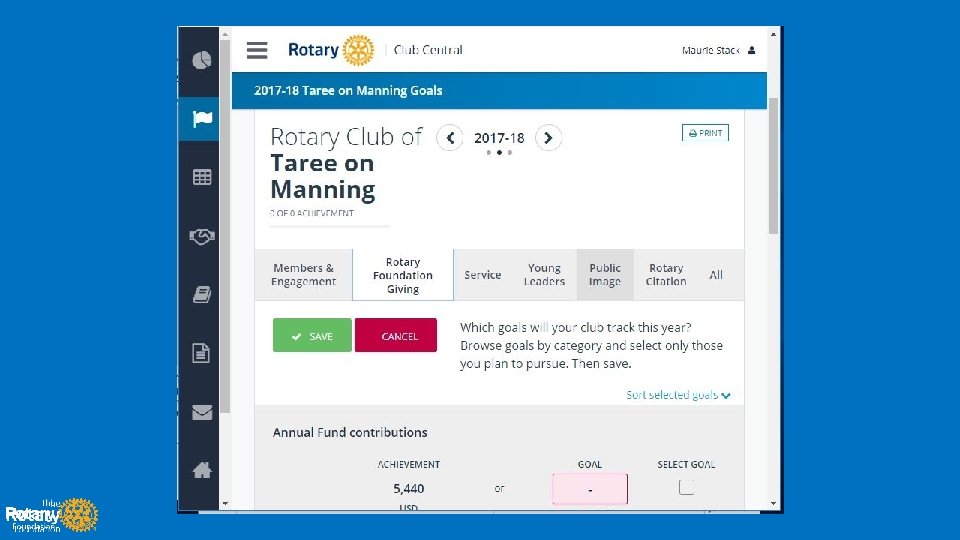Select Rotary Foundation Giving tab
Screen dimensions: 960x540
click(403, 275)
